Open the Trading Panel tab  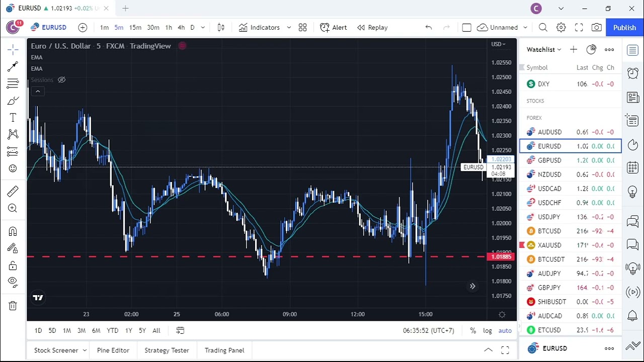pos(224,350)
